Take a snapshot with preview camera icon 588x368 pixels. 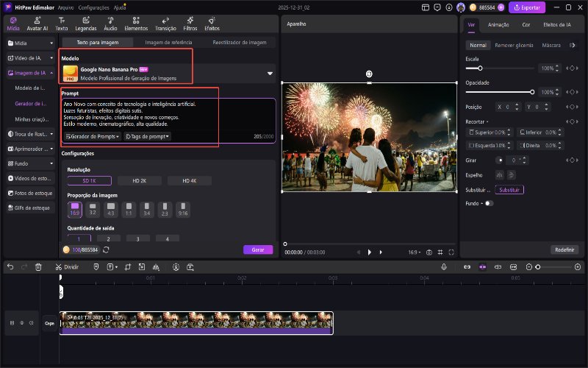point(429,252)
